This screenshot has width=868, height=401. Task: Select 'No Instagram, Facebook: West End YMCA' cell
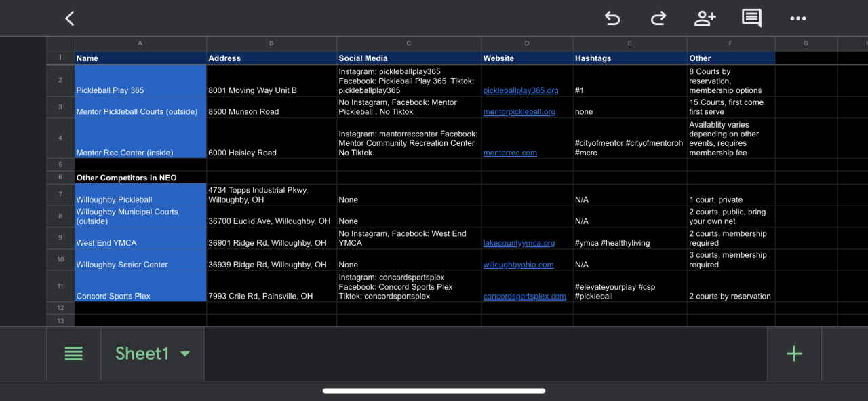point(409,238)
